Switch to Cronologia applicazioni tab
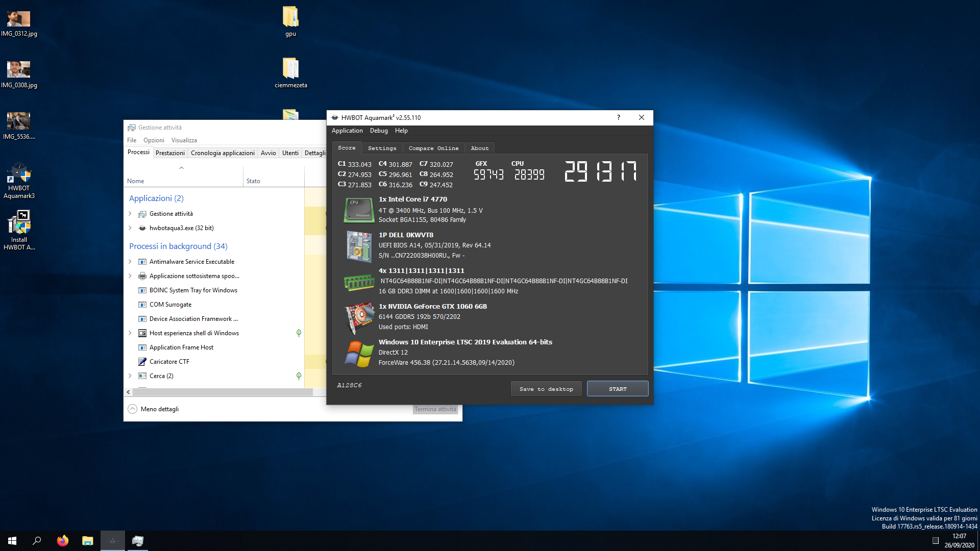Viewport: 980px width, 551px height. tap(223, 153)
